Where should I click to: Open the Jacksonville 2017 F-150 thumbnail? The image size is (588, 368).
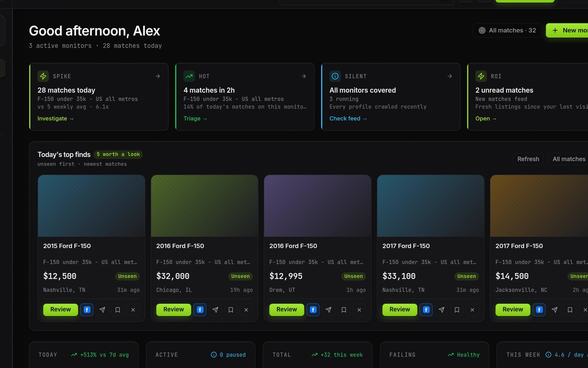539,206
